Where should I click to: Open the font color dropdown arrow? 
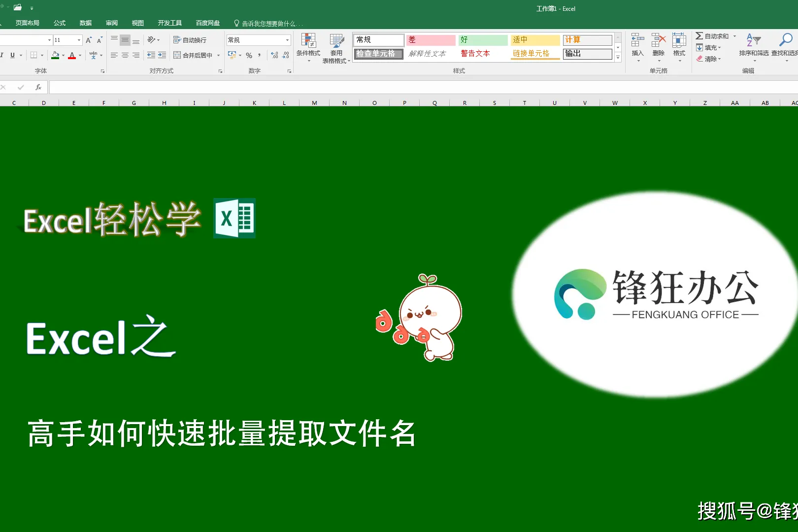80,55
